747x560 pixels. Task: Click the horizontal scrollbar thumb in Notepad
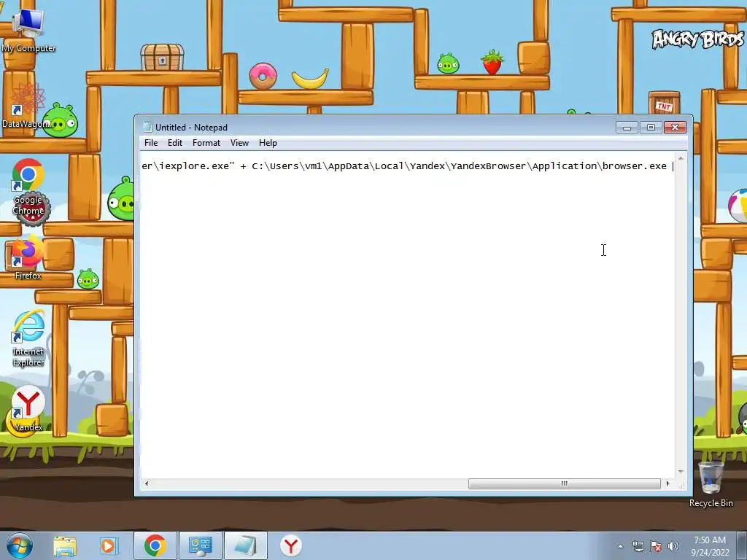(x=564, y=484)
